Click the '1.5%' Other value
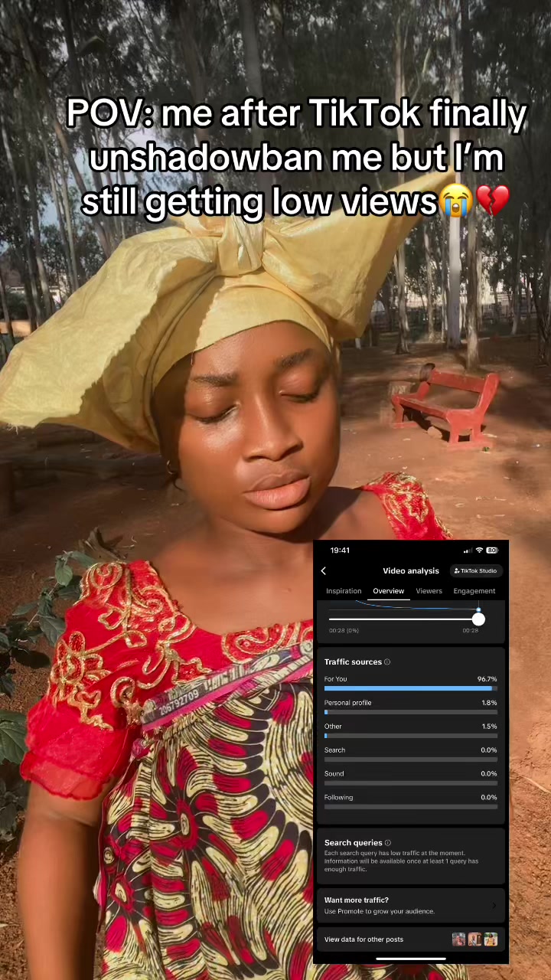 (489, 727)
